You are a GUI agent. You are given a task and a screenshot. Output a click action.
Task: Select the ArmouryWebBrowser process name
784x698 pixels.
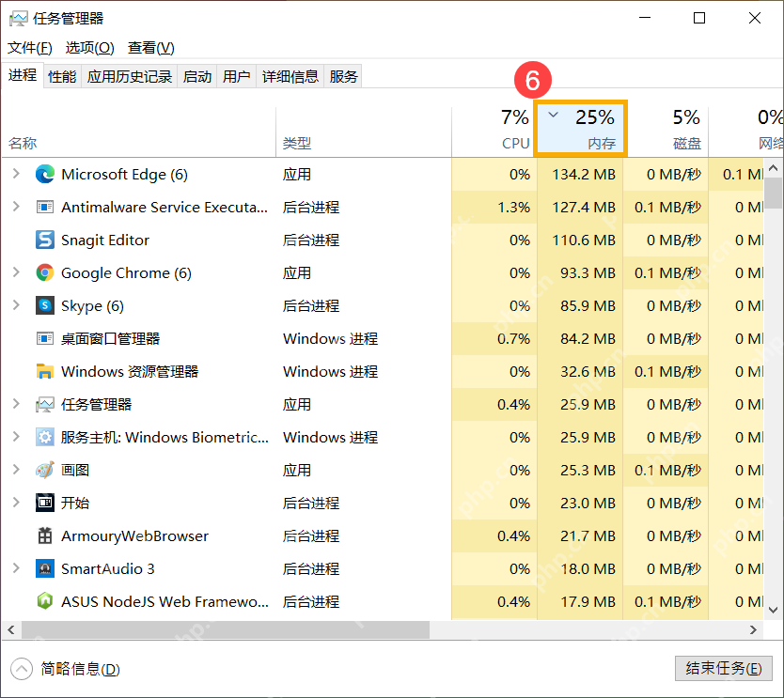[x=134, y=536]
